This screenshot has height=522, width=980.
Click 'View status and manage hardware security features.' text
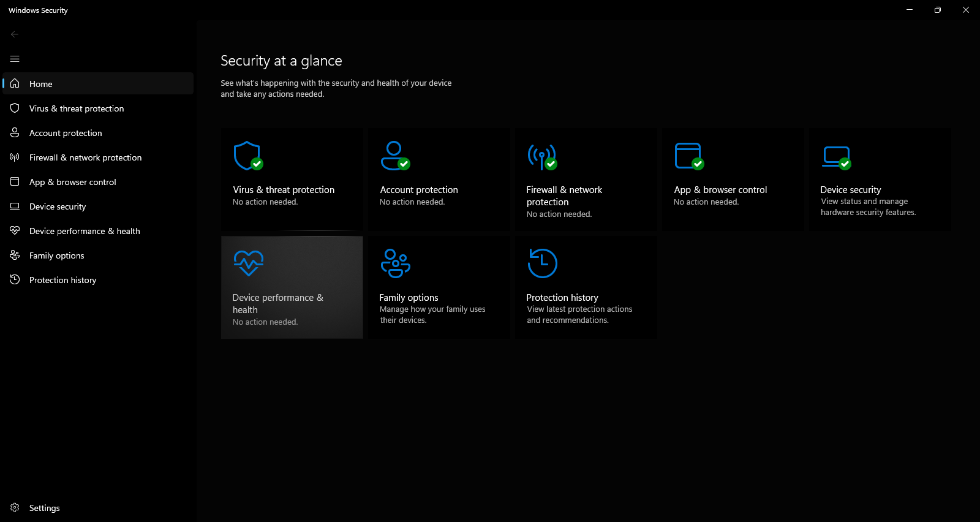(x=868, y=206)
